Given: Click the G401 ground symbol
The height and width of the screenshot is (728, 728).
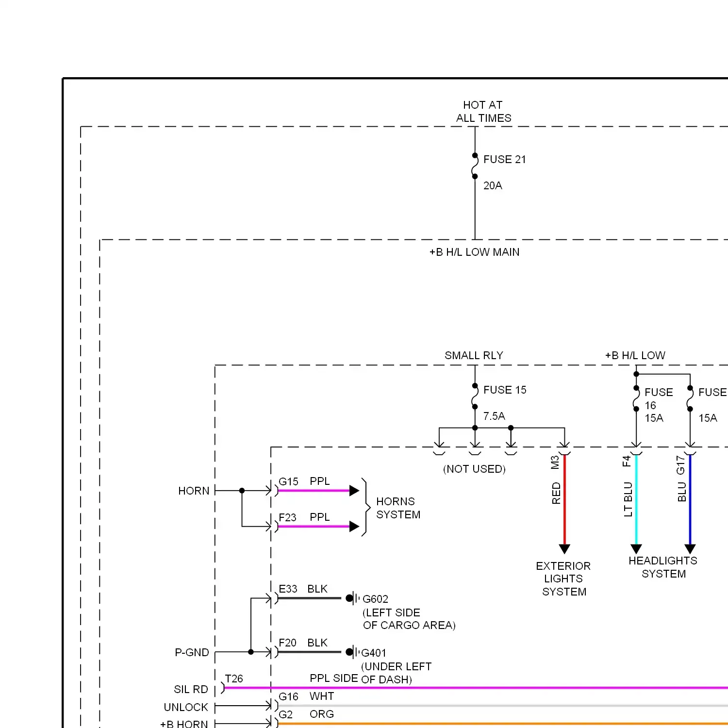Looking at the screenshot, I should click(x=353, y=652).
